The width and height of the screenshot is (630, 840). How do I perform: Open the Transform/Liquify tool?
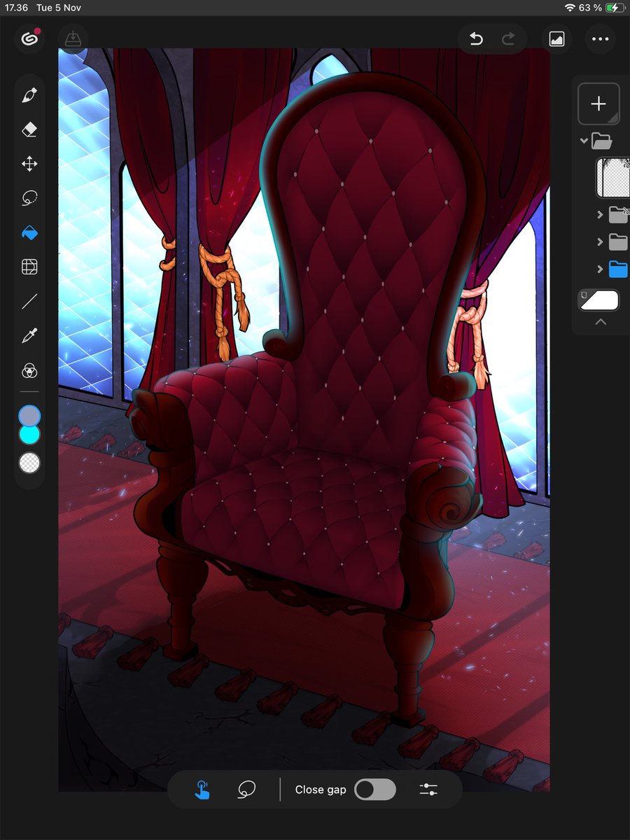29,267
